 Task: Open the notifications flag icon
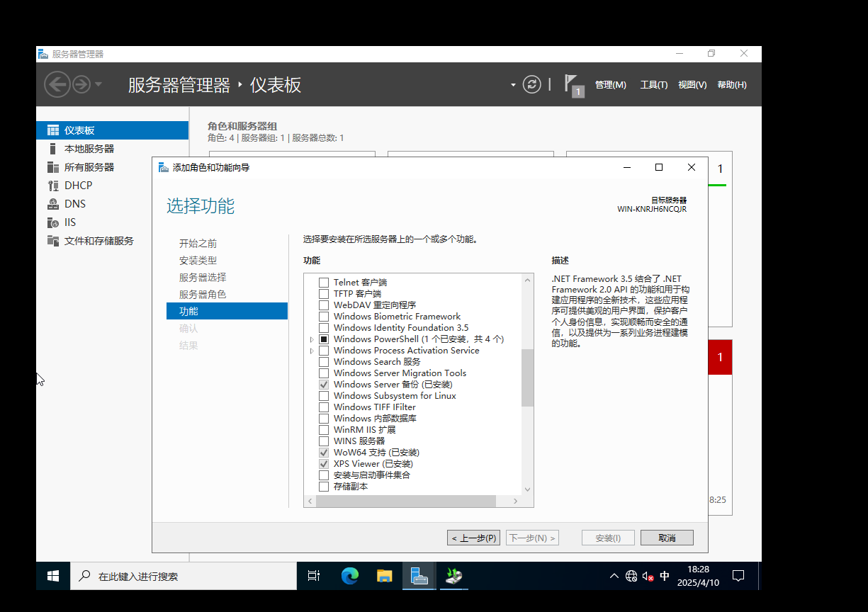(x=573, y=84)
